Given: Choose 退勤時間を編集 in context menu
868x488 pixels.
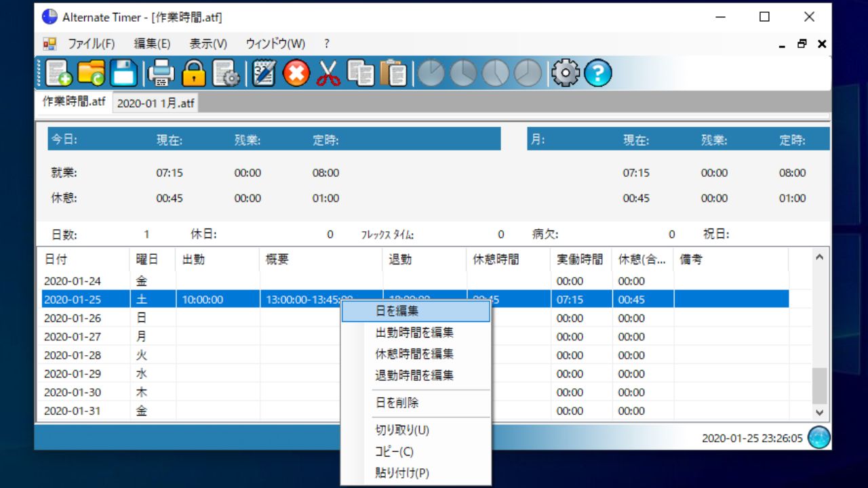Looking at the screenshot, I should [416, 375].
